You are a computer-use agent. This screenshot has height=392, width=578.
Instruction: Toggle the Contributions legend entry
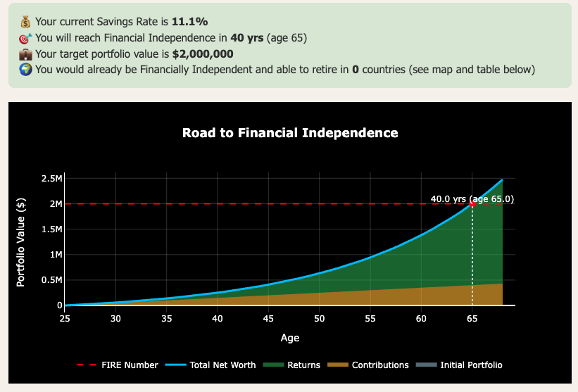pyautogui.click(x=368, y=365)
